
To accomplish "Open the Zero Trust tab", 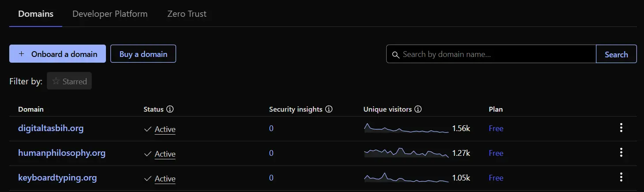I will click(x=187, y=14).
